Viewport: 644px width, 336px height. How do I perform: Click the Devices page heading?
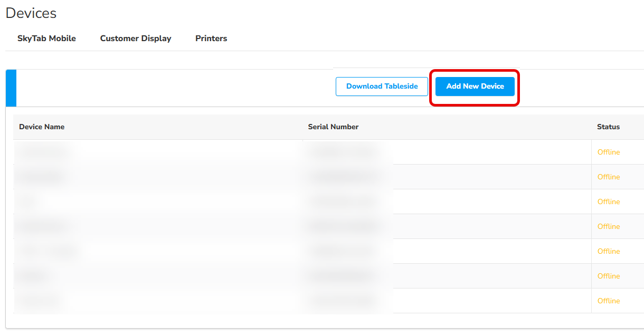(31, 13)
